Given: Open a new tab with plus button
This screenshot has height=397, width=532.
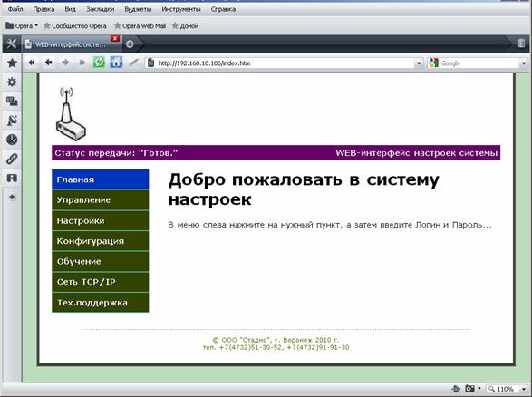Looking at the screenshot, I should point(130,44).
